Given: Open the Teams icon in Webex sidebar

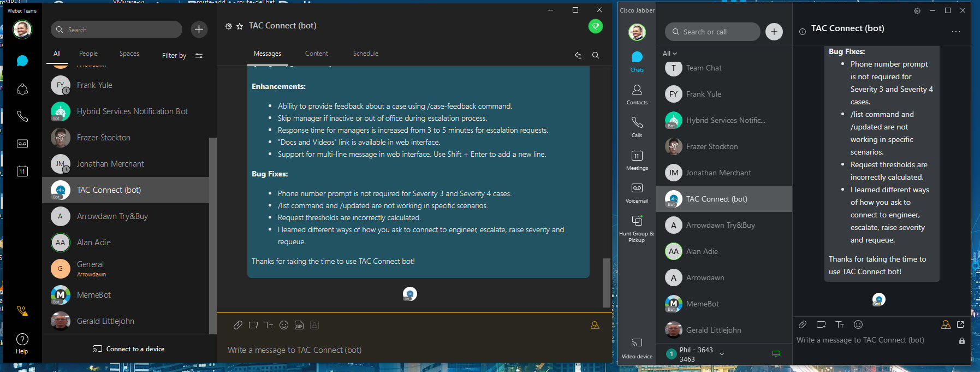Looking at the screenshot, I should click(22, 89).
